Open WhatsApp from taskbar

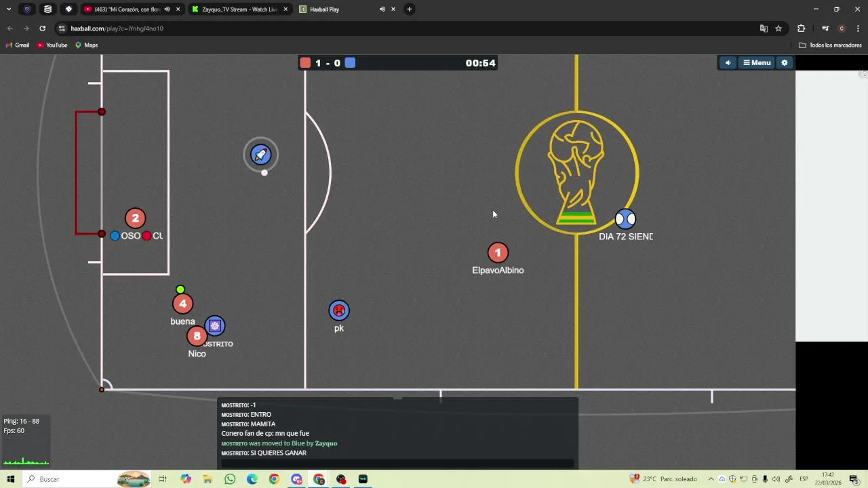click(230, 479)
